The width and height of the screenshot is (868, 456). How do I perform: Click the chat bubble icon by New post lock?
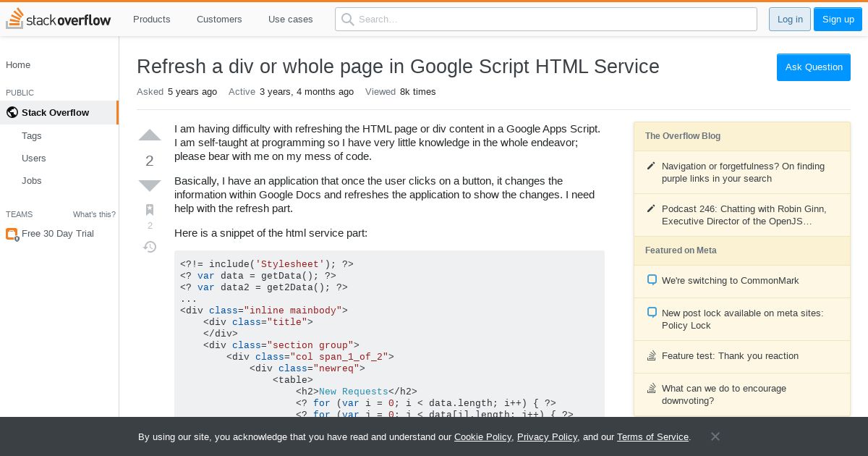tap(651, 313)
